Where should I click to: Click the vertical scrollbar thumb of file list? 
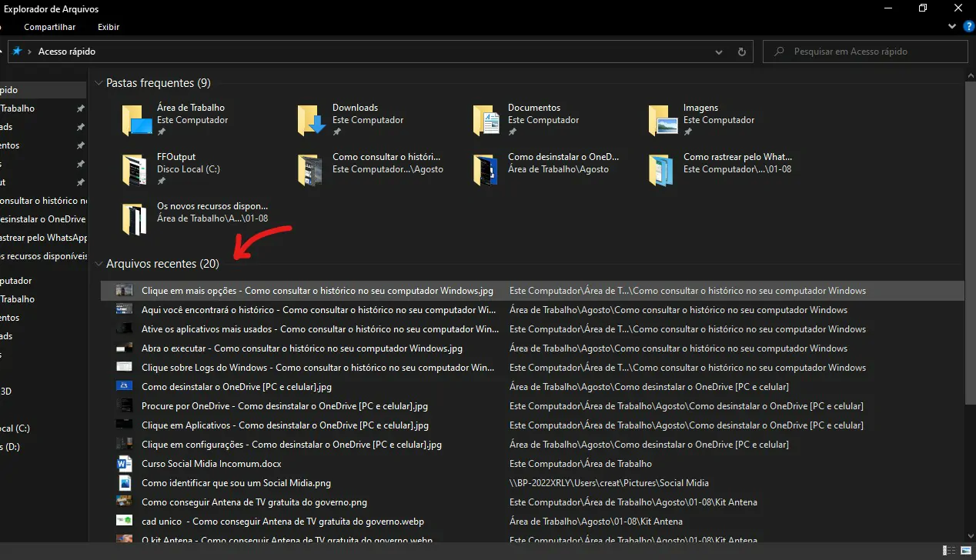970,242
